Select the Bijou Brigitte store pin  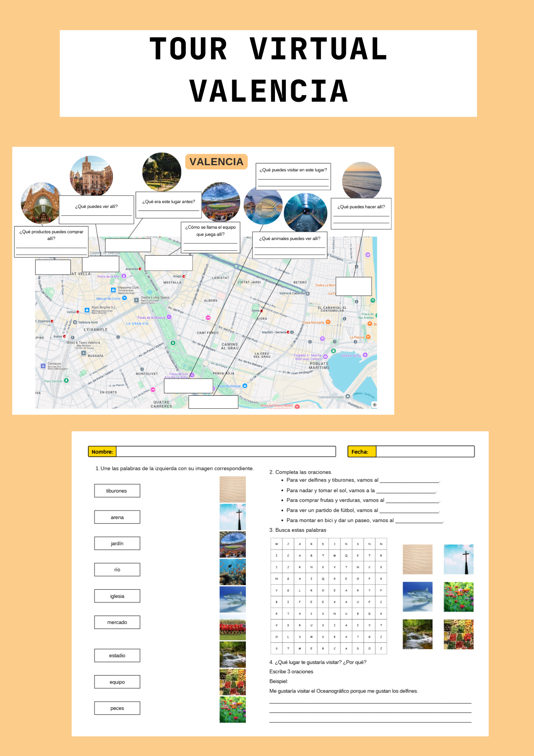point(87,310)
